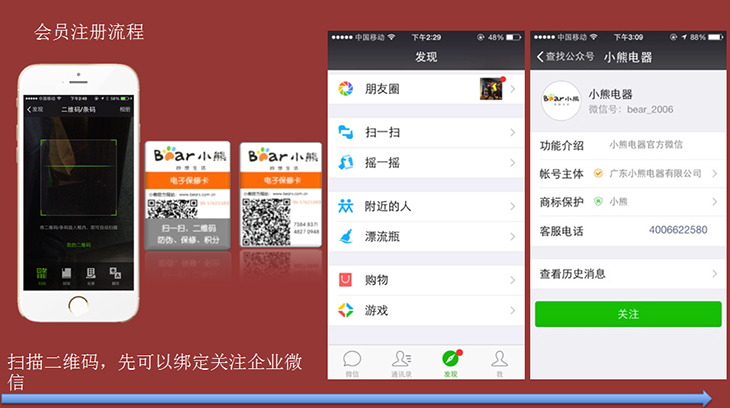Select the street view scan mode icon on phone
The width and height of the screenshot is (730, 408).
[91, 275]
